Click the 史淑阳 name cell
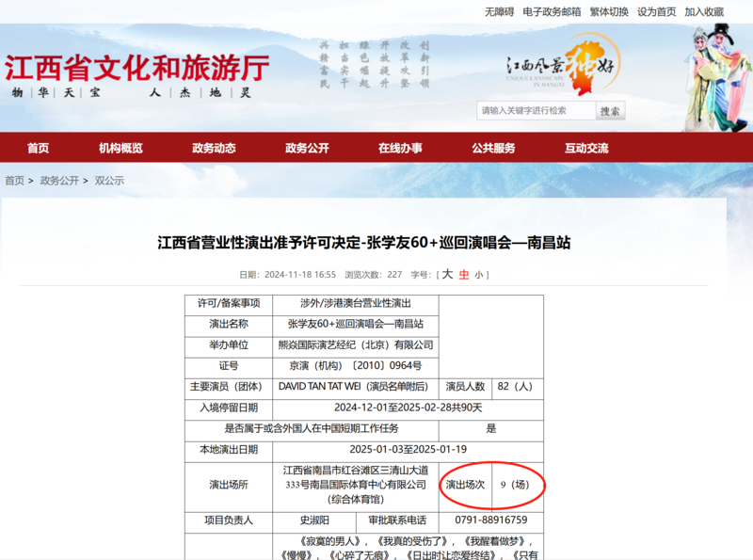 [x=314, y=520]
